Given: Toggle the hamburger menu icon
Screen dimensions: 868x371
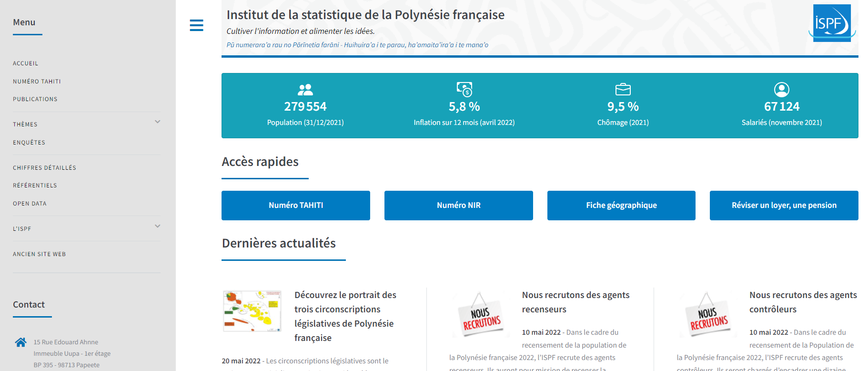Looking at the screenshot, I should (x=196, y=25).
